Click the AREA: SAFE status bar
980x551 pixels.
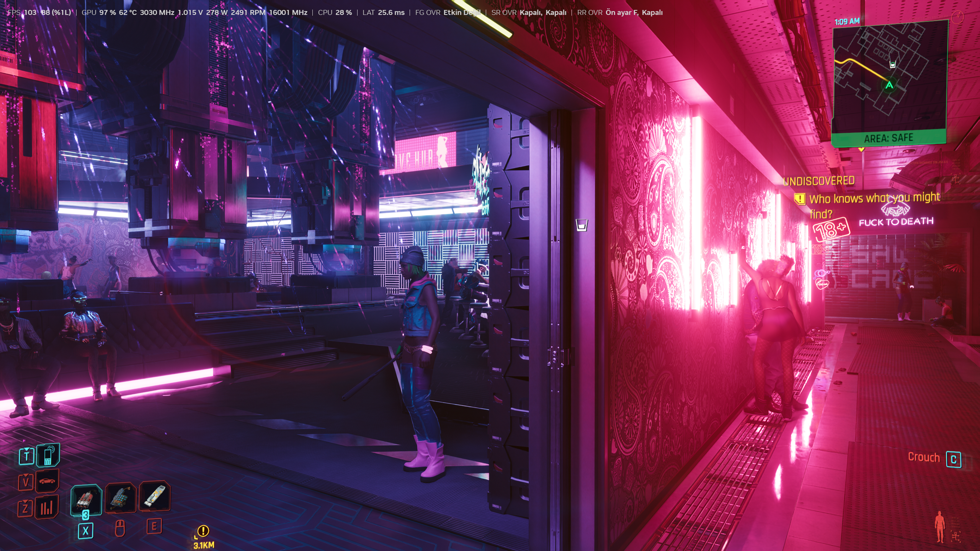[x=889, y=138]
